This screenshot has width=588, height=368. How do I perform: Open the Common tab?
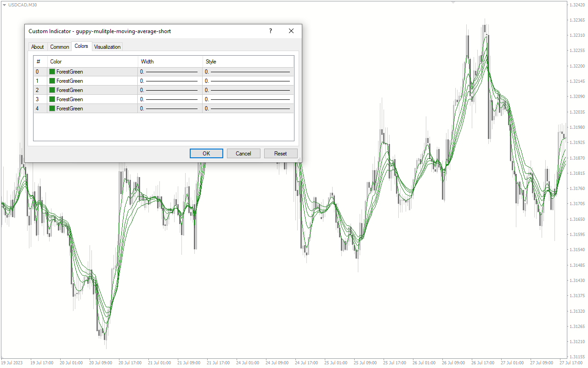point(60,47)
